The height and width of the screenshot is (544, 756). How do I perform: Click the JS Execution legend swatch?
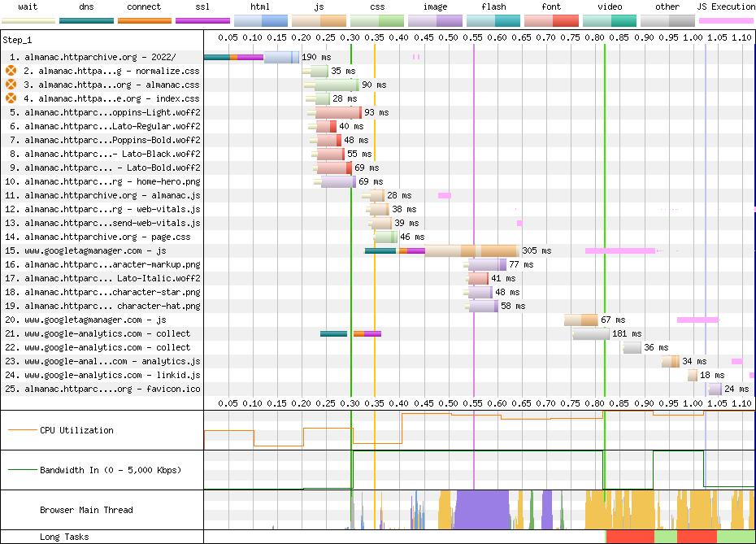point(725,20)
